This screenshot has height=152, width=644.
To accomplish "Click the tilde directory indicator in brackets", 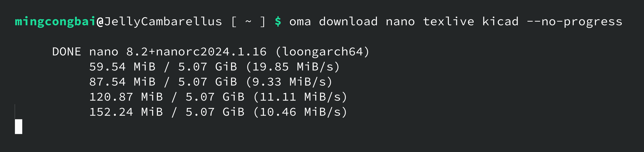I will 248,22.
